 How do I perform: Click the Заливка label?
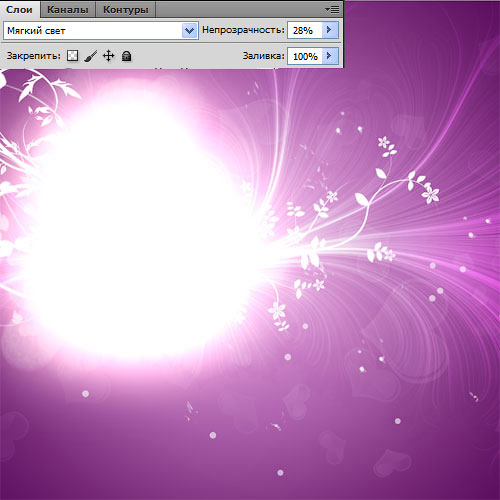click(x=264, y=56)
